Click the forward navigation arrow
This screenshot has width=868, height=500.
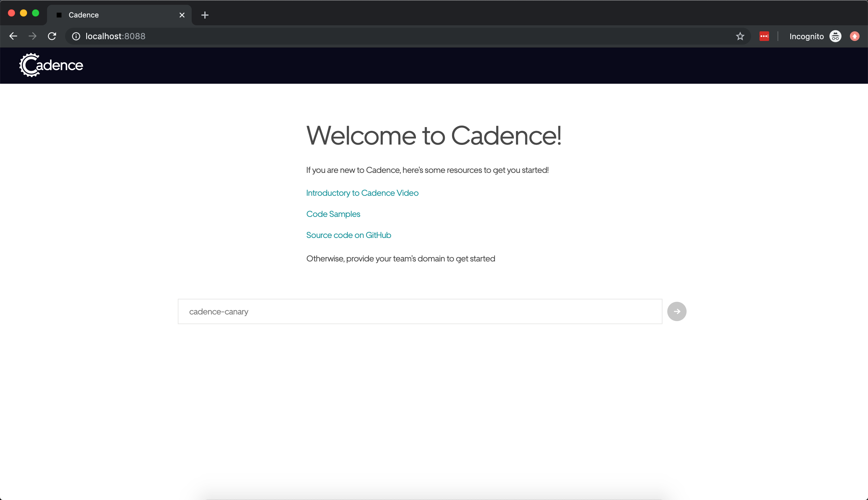tap(32, 36)
